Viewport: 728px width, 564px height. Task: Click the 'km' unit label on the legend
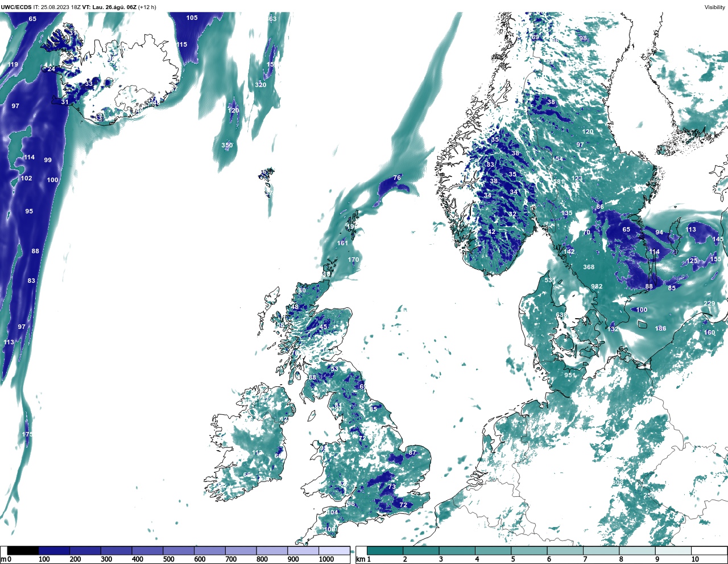(360, 559)
